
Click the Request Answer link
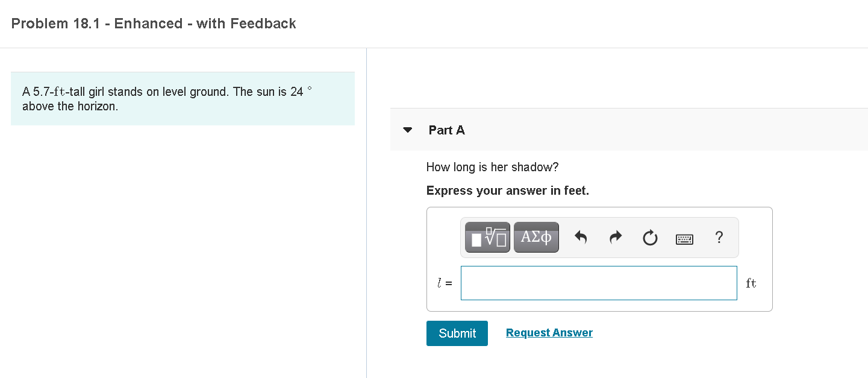pos(549,333)
